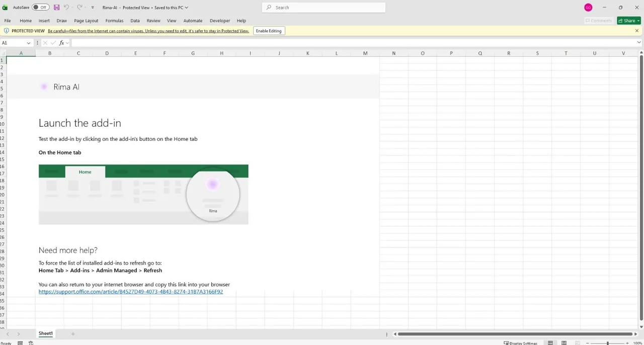This screenshot has height=345, width=644.
Task: Click the Insert Function fx icon
Action: click(x=62, y=43)
